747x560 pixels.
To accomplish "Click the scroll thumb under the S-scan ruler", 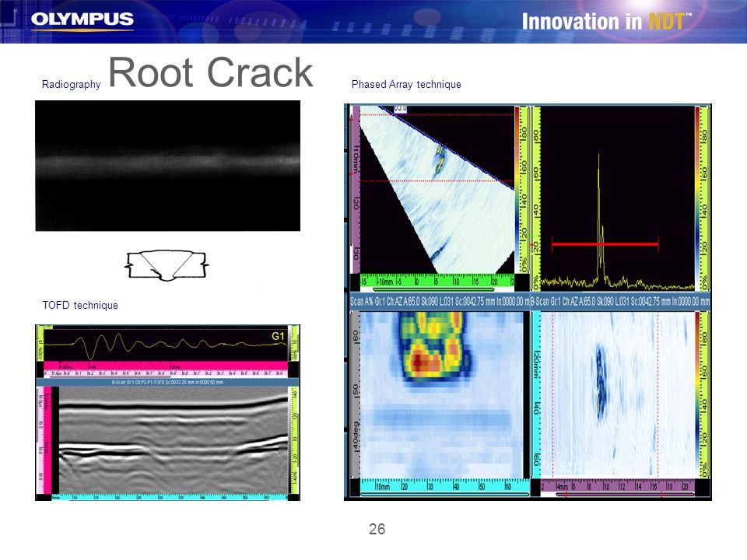I will click(x=433, y=289).
